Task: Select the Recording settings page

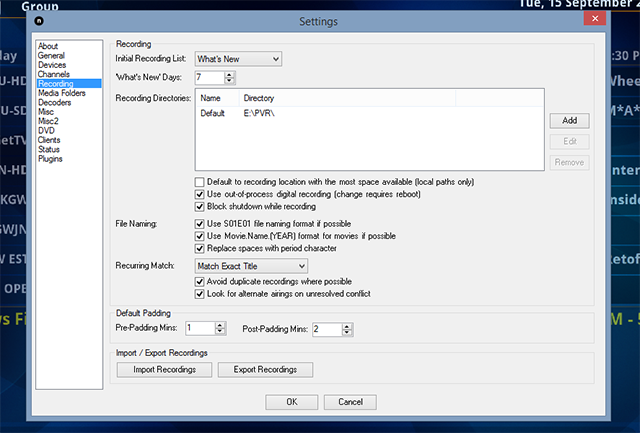Action: coord(69,84)
